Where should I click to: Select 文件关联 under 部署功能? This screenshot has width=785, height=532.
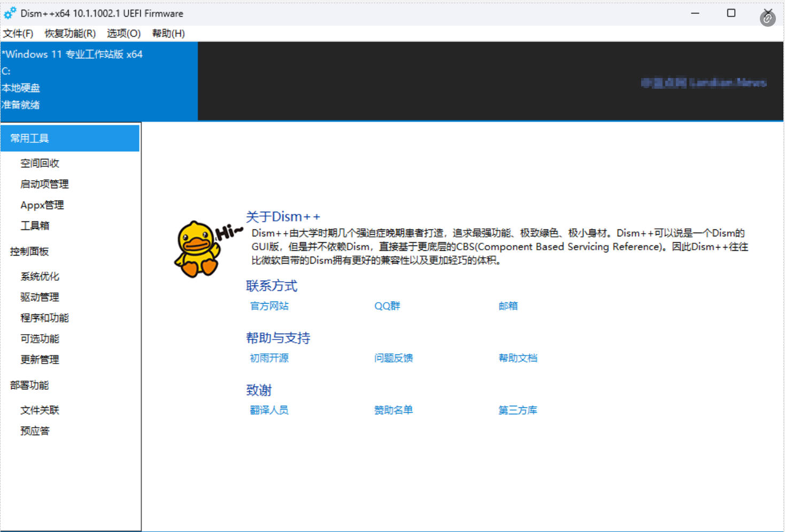[40, 410]
